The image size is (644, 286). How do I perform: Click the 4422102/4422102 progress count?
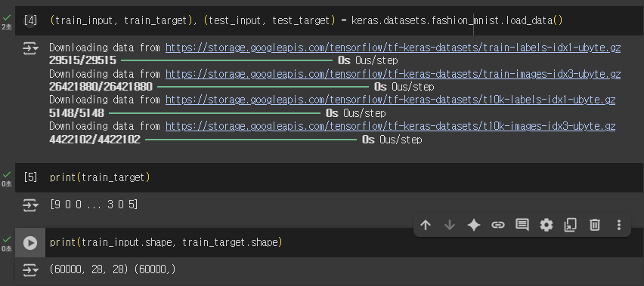[x=94, y=140]
